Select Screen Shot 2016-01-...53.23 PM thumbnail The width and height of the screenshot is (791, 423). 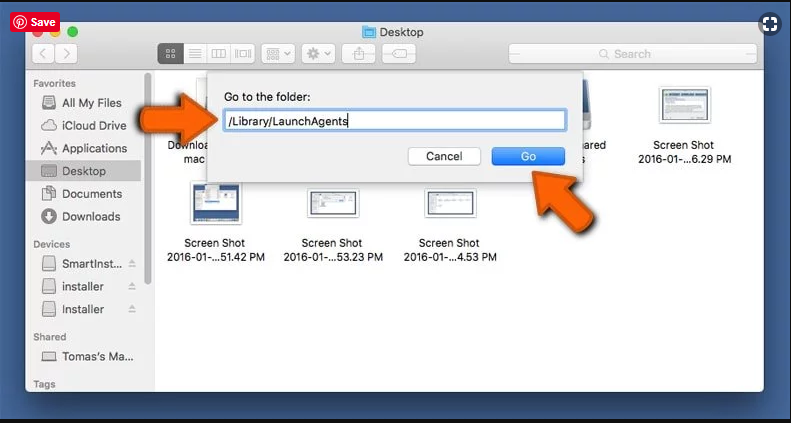point(333,203)
